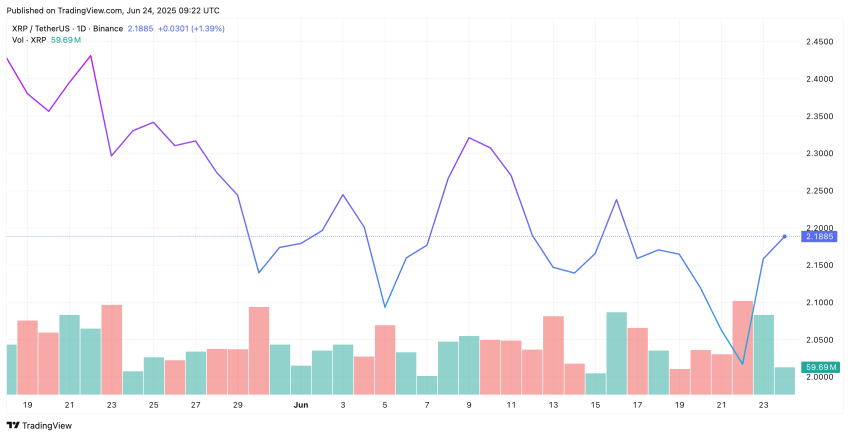This screenshot has height=437, width=850.
Task: Select the Jun month label on the date axis
Action: click(301, 405)
